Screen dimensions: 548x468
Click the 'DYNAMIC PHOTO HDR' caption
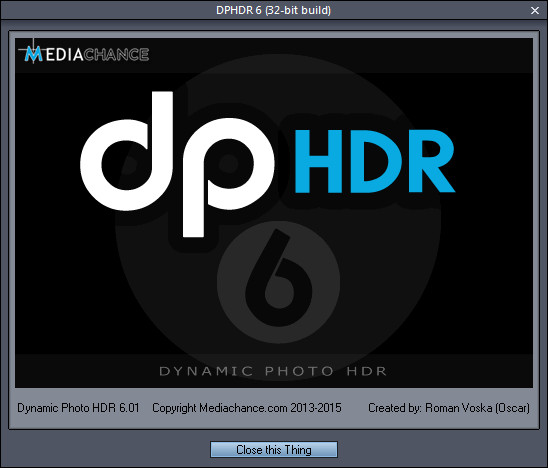273,371
